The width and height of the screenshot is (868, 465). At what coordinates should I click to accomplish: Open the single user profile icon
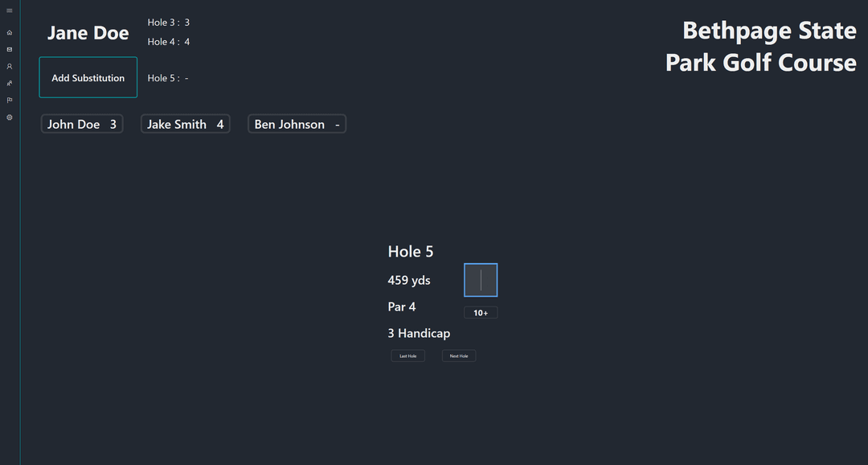point(10,67)
